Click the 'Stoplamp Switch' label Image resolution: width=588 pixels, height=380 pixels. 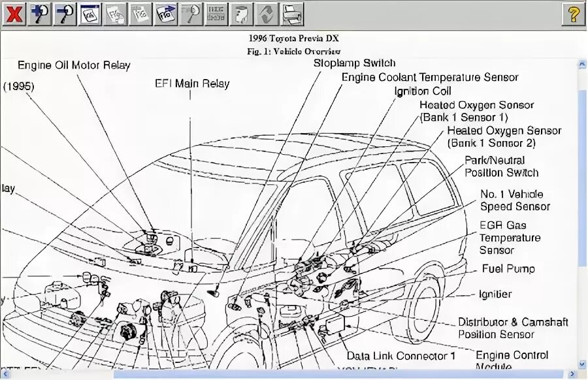(x=354, y=63)
